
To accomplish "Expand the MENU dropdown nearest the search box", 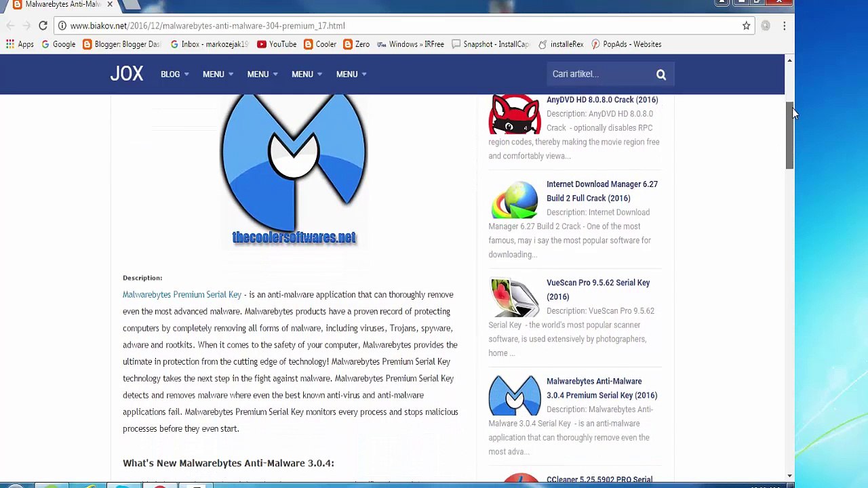I will (351, 75).
